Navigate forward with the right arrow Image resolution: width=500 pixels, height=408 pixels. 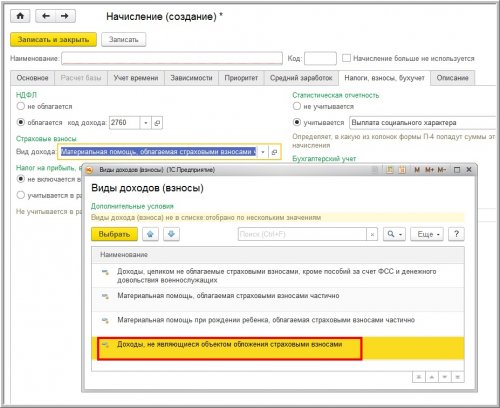point(65,16)
